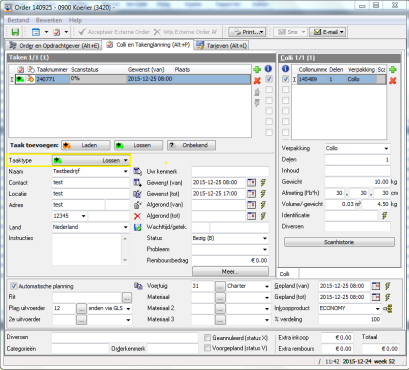Show task info via blue info icon

pyautogui.click(x=268, y=69)
